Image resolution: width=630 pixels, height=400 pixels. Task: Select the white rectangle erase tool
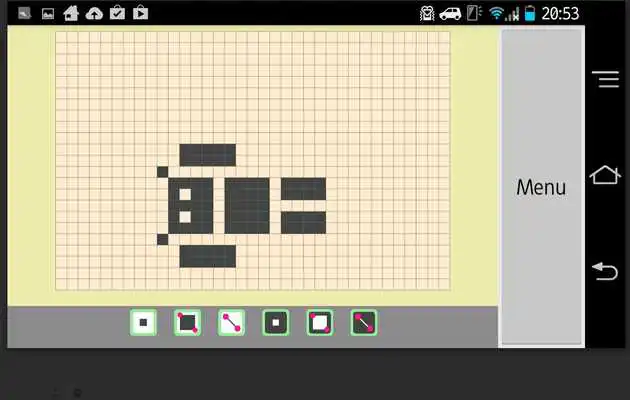point(320,323)
